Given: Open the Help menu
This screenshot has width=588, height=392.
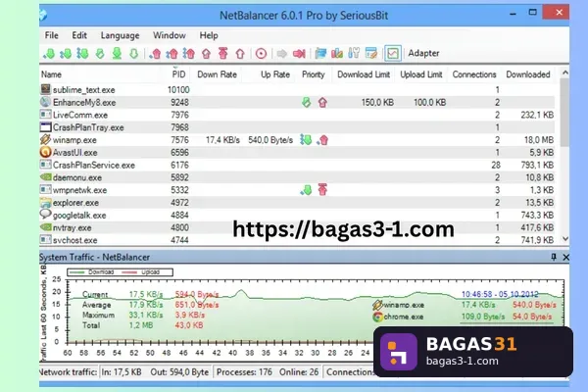Looking at the screenshot, I should coord(209,35).
